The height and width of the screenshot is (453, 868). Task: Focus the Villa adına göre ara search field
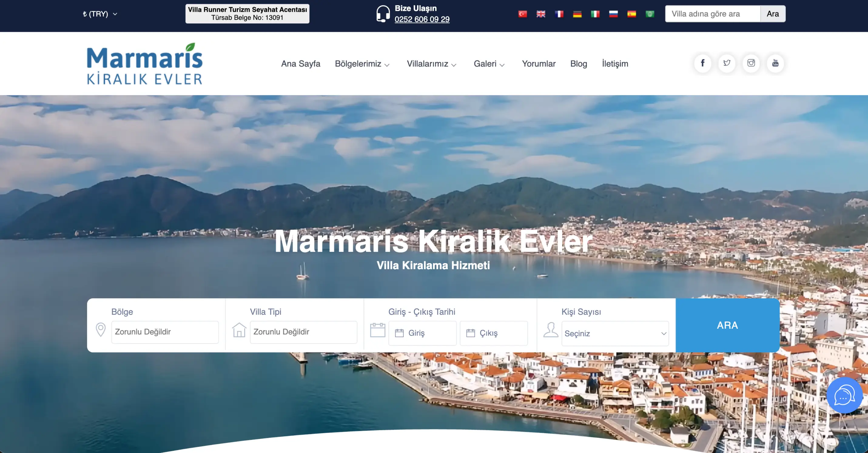click(x=713, y=14)
